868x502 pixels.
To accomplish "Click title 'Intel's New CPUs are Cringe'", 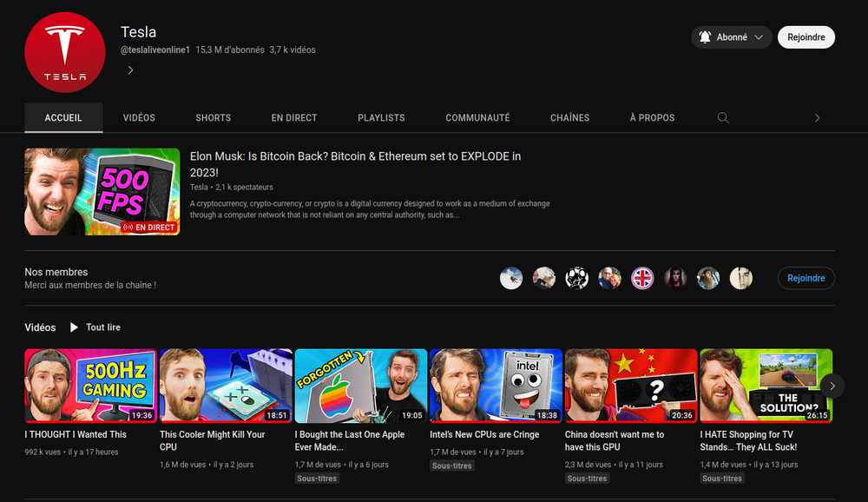I will pos(484,434).
